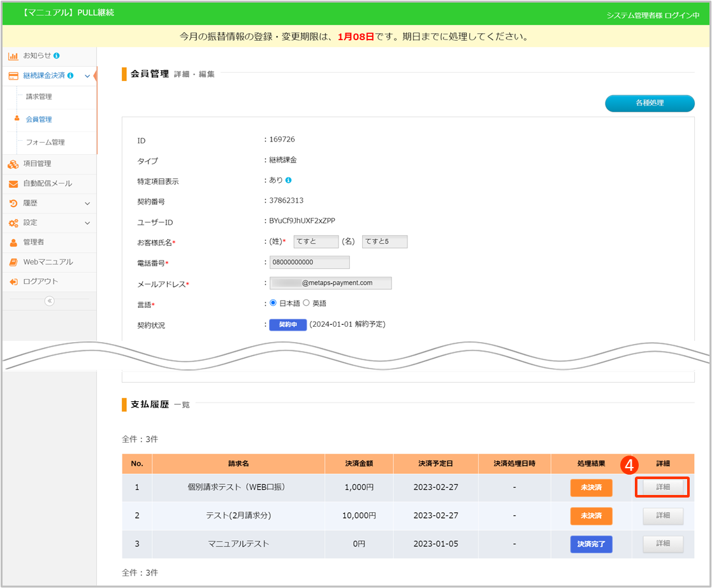Collapse the sidebar with double-arrow icon
This screenshot has width=712, height=588.
click(49, 301)
